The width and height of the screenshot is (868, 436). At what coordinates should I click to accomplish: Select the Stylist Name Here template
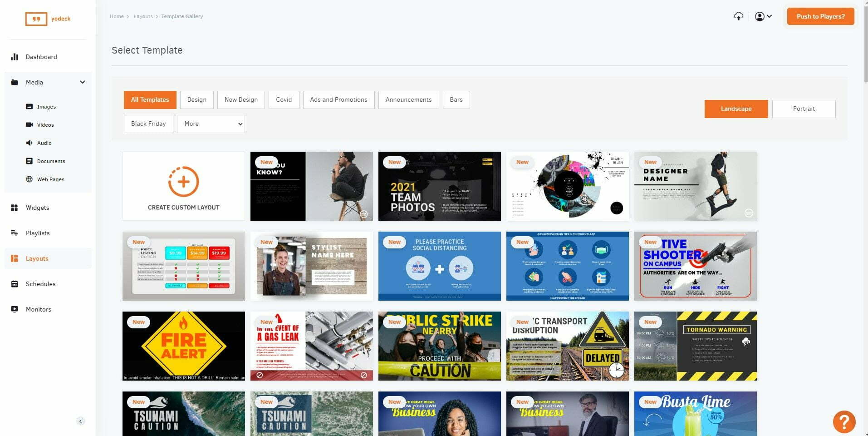[312, 266]
